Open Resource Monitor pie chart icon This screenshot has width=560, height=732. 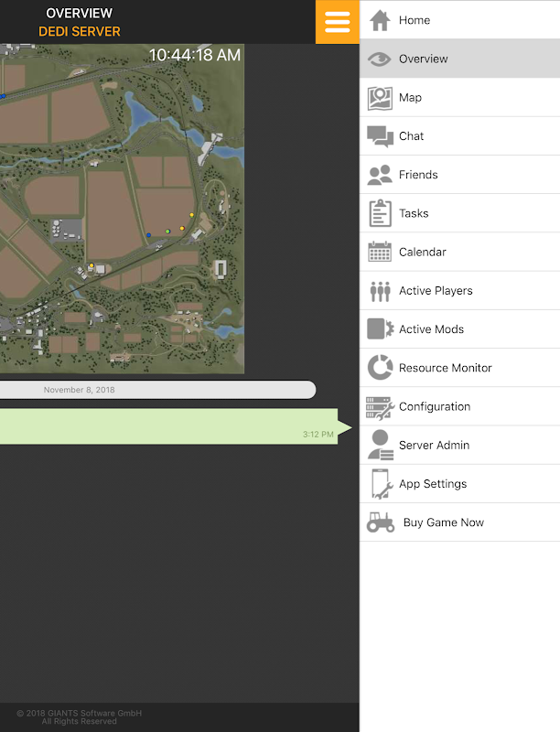(x=380, y=368)
